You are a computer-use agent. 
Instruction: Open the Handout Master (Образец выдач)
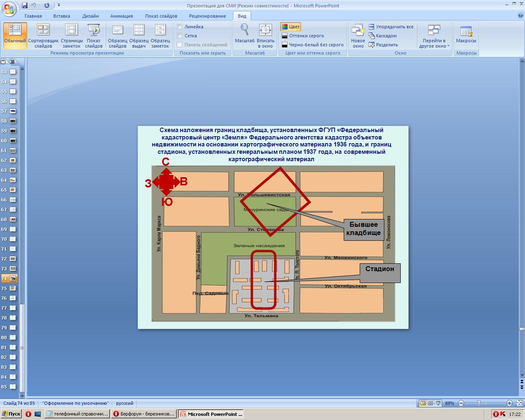point(139,36)
